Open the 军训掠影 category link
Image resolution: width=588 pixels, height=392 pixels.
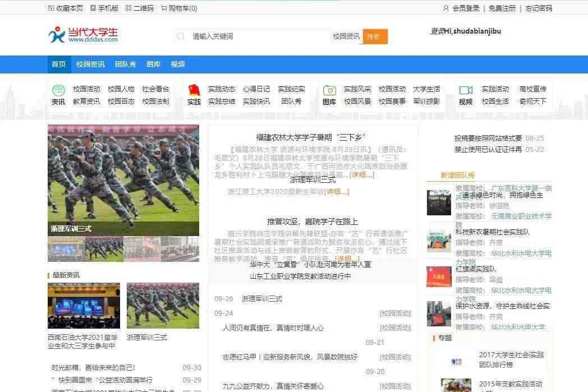point(426,101)
